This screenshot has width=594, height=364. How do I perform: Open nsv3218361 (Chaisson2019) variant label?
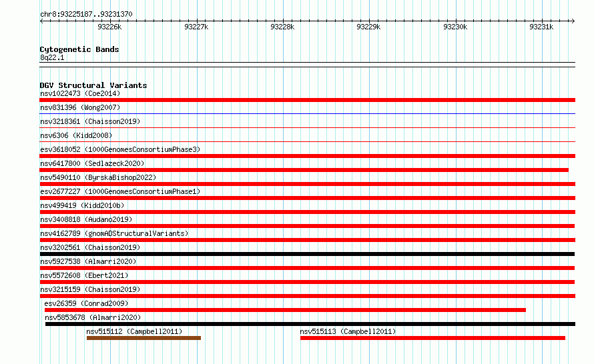(90, 121)
